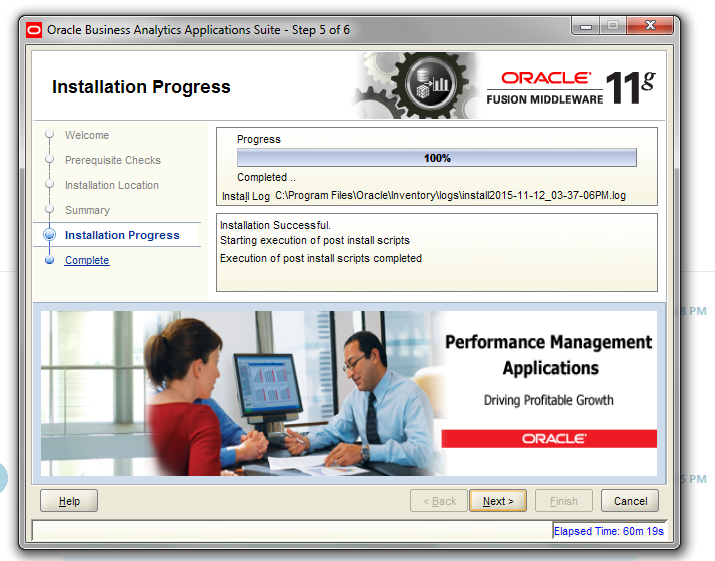
Task: Select the Summary step in sidebar
Action: click(x=88, y=210)
